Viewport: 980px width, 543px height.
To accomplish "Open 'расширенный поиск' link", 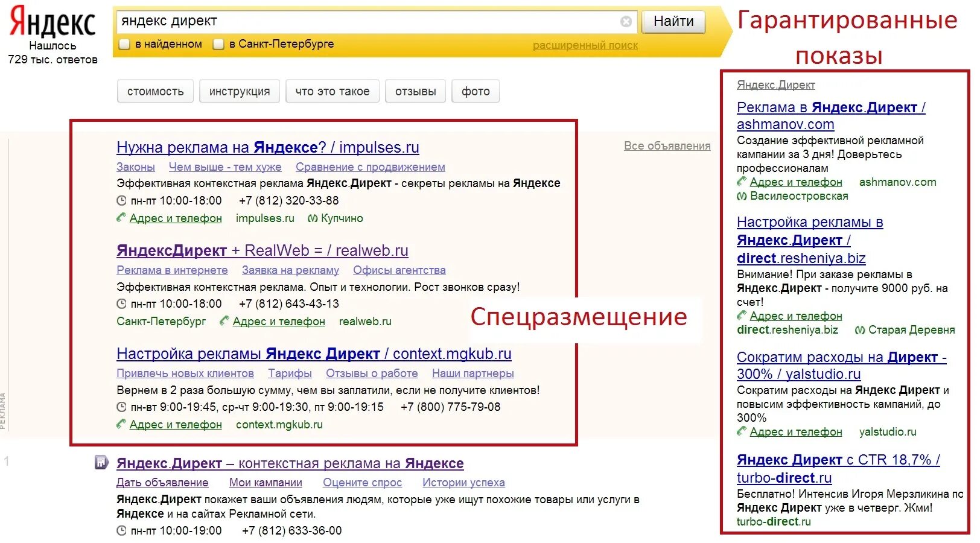I will [585, 45].
